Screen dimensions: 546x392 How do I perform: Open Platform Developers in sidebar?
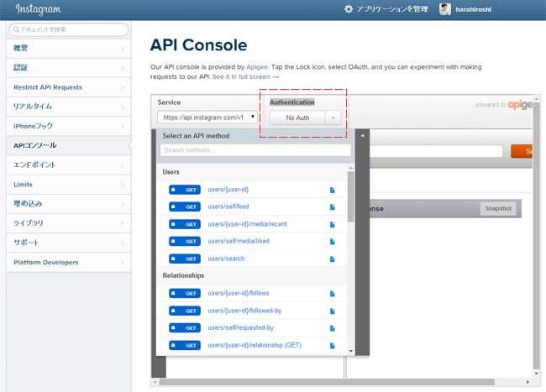(x=69, y=262)
